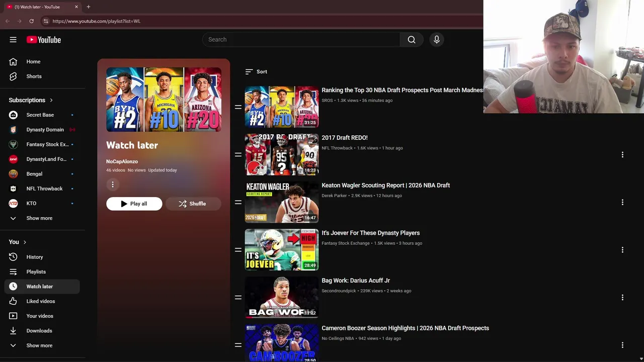Click the search magnifier button
Viewport: 644px width, 362px height.
pos(412,40)
